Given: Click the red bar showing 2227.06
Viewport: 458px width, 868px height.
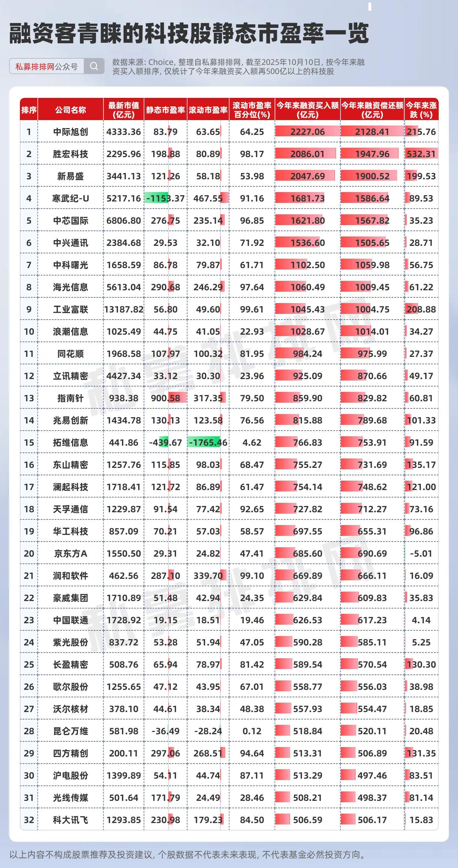Looking at the screenshot, I should (308, 132).
